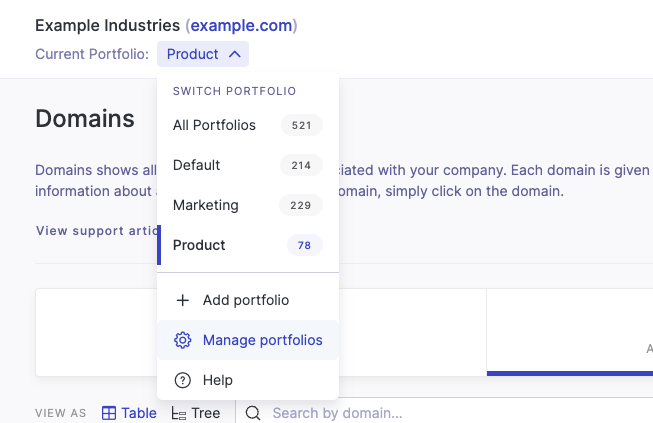Switch the view to Tree
Screen dimensions: 653x423
205,413
